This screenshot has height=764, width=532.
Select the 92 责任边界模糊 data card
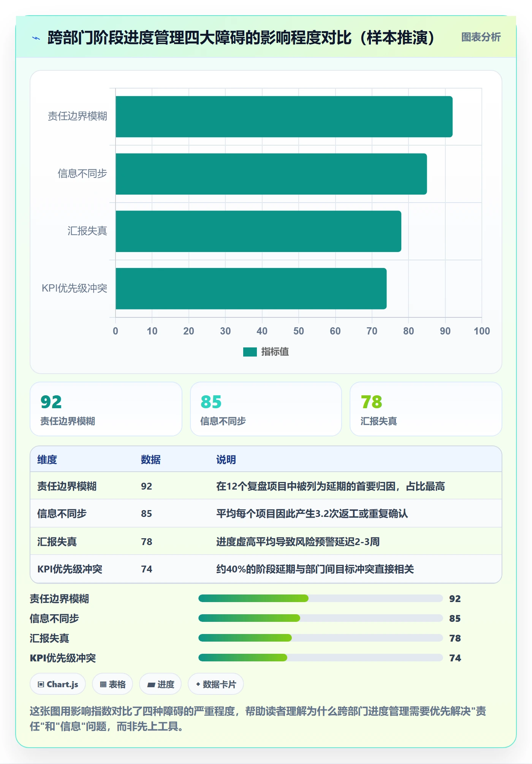click(106, 409)
